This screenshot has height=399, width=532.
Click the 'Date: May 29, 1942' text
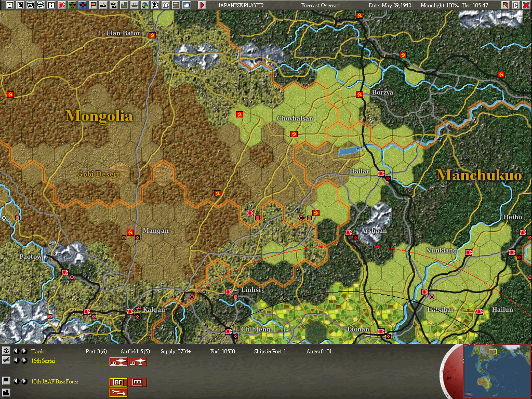point(390,5)
